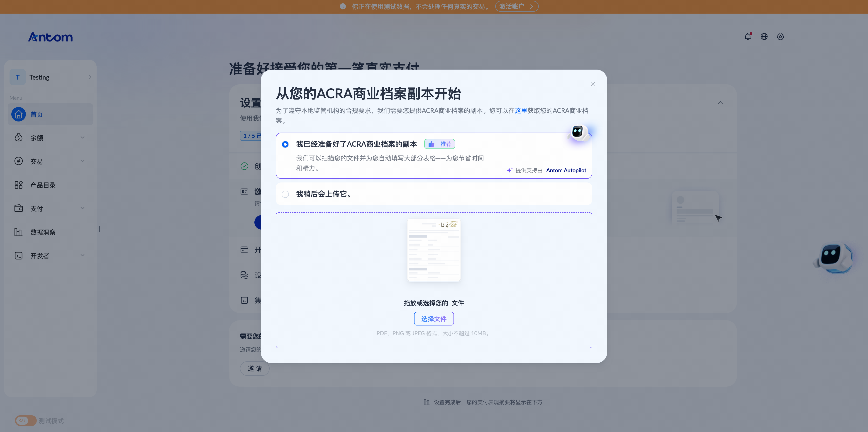Select 我已经准备好了ACRA商业档案的副本 radio option
This screenshot has height=432, width=868.
pyautogui.click(x=285, y=144)
